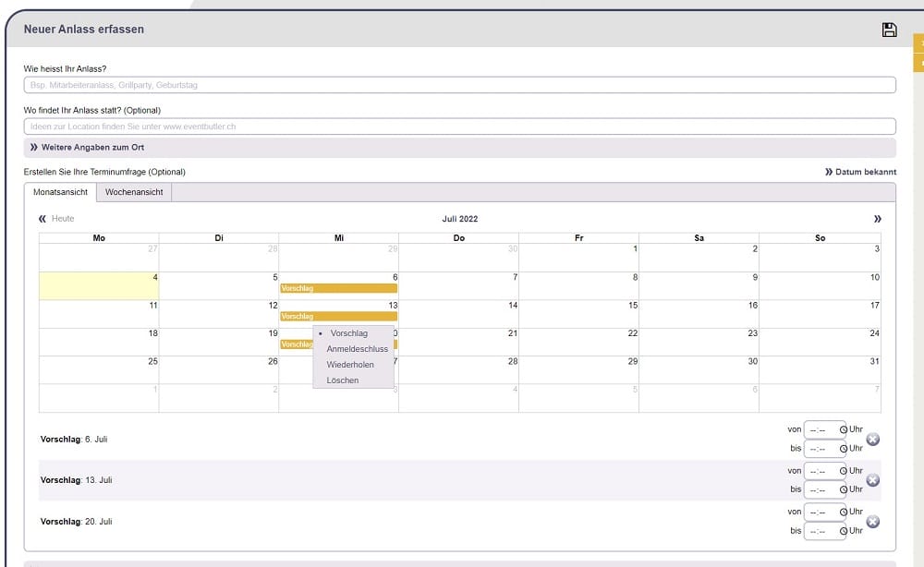Click the save disk icon
The width and height of the screenshot is (924, 567).
click(x=889, y=30)
